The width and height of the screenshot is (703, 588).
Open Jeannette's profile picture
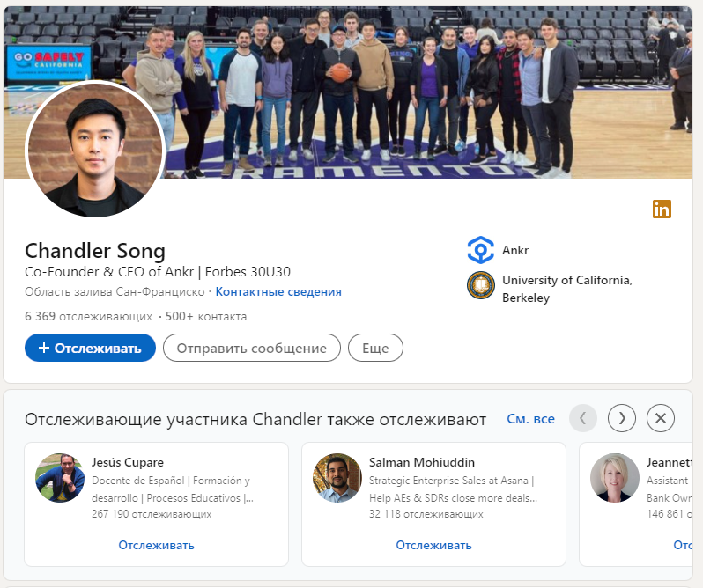click(615, 478)
